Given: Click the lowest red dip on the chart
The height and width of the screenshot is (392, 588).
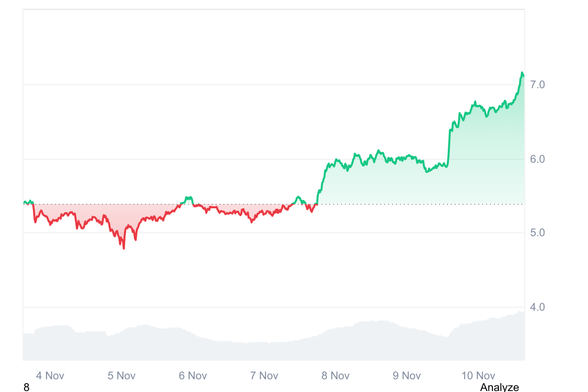Looking at the screenshot, I should coord(123,248).
